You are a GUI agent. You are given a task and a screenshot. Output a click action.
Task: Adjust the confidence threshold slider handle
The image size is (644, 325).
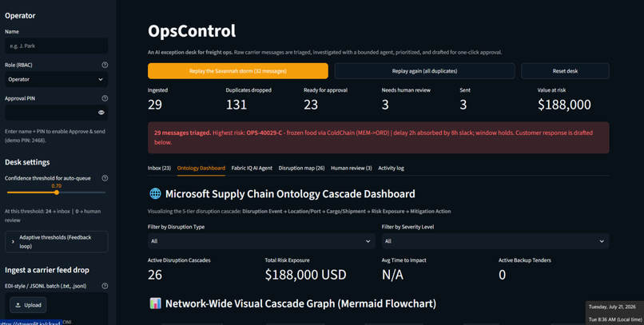coord(57,192)
